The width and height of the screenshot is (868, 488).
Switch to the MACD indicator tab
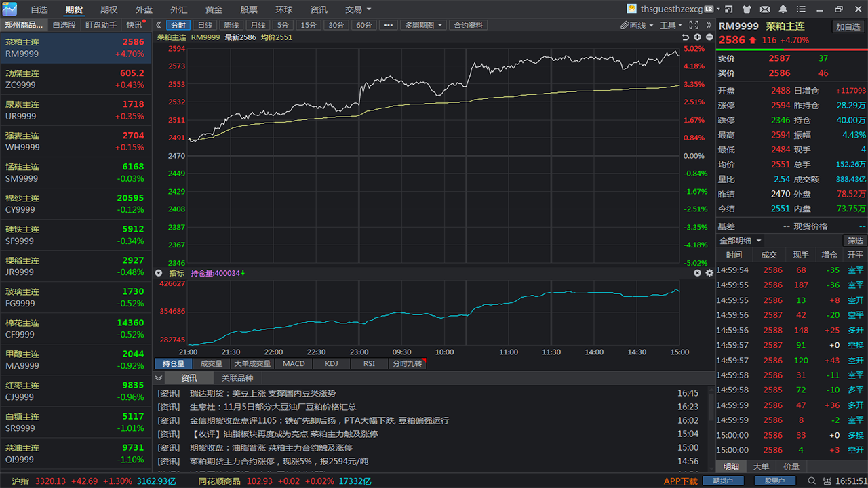(x=293, y=363)
